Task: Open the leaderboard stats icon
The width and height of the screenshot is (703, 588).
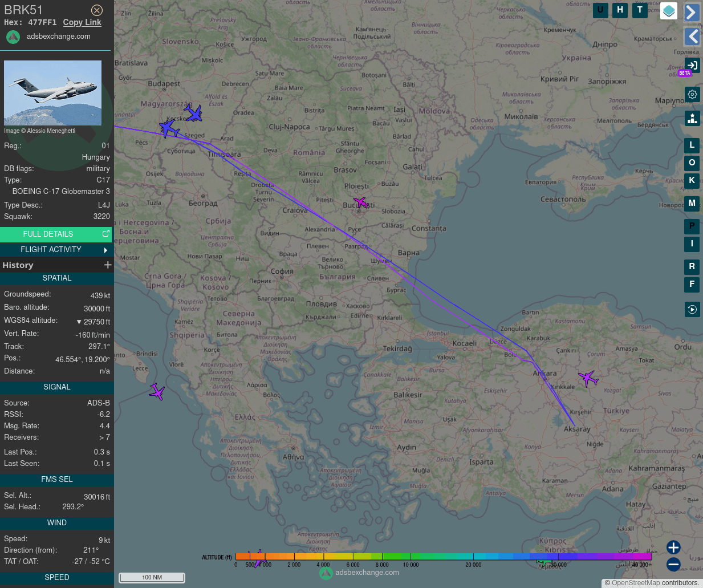Action: pos(692,118)
